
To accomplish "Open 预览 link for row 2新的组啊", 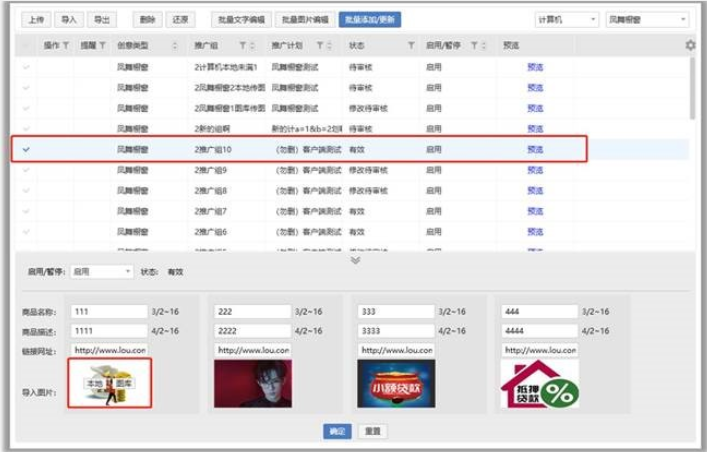I will point(535,129).
